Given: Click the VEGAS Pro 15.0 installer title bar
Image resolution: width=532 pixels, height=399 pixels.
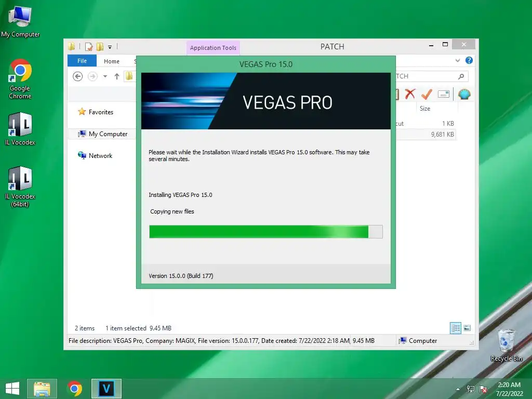Looking at the screenshot, I should [x=265, y=64].
